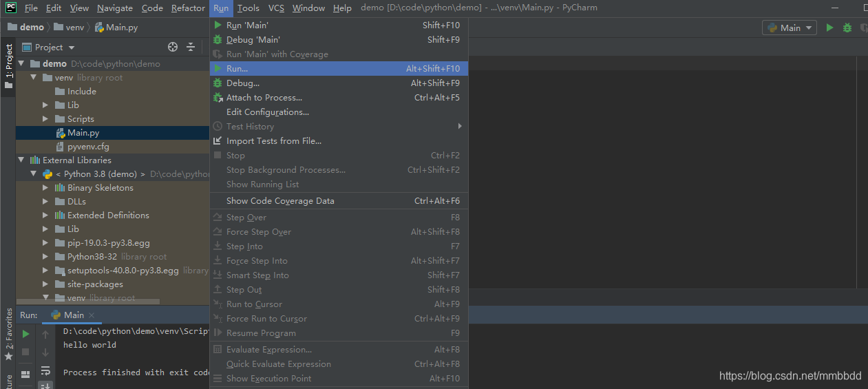Click the green Run arrow in the top toolbar
The image size is (868, 389).
pyautogui.click(x=829, y=28)
